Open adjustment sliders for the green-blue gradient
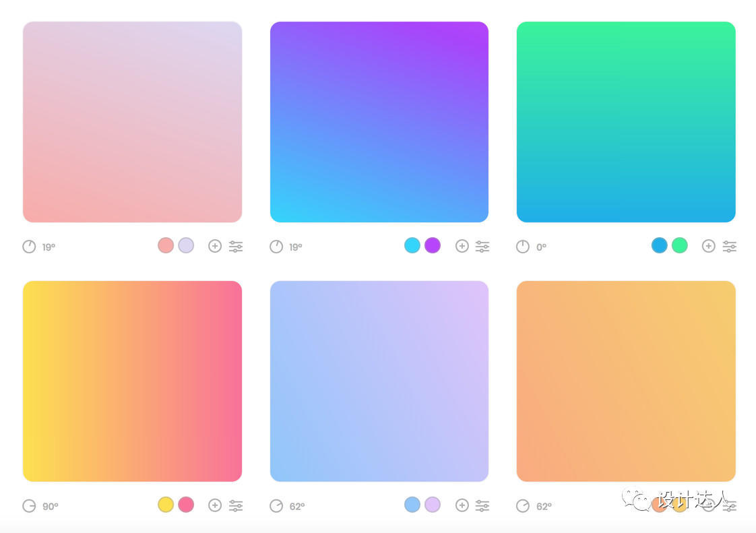This screenshot has width=756, height=533. click(x=730, y=247)
